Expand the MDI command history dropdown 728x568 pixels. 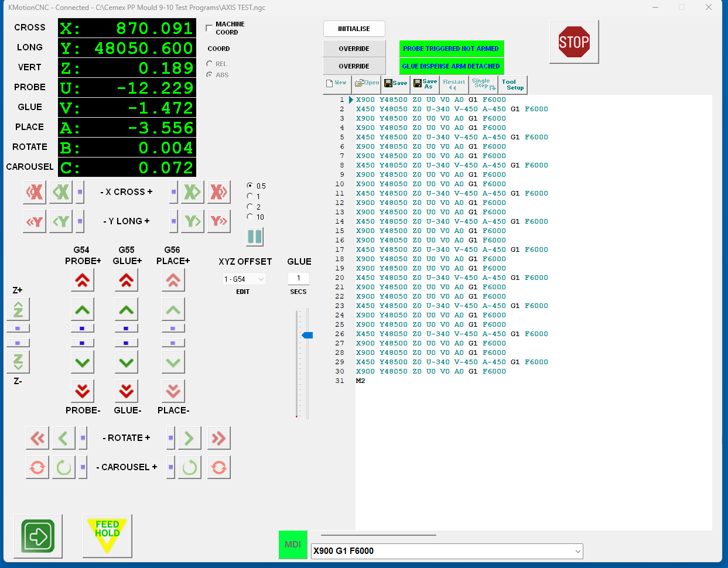pos(577,551)
